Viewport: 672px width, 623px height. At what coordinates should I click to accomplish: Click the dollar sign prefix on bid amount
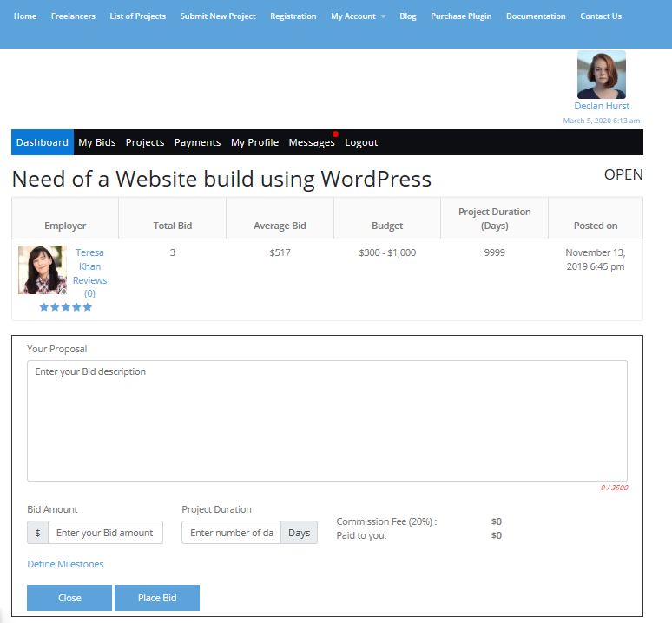pos(37,533)
